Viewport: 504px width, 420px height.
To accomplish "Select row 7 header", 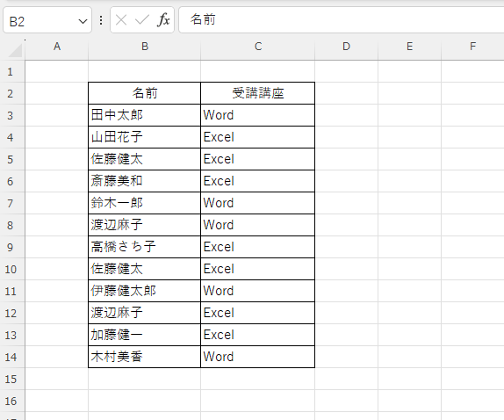I will (11, 203).
